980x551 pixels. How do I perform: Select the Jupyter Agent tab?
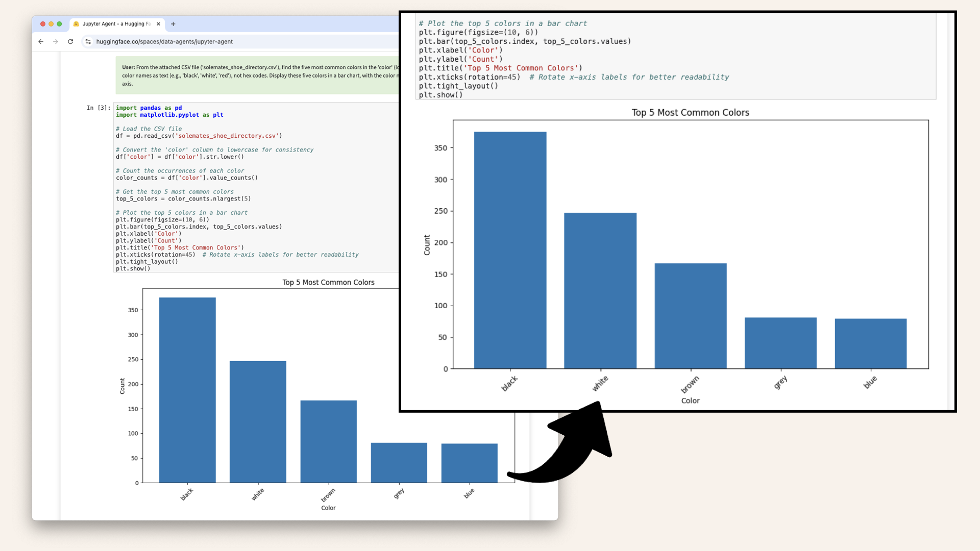[x=117, y=24]
